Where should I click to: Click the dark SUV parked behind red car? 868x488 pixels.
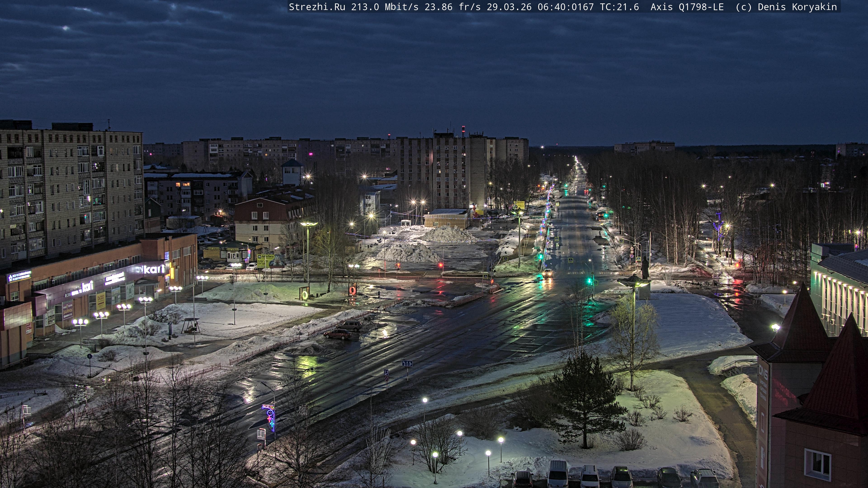tap(350, 326)
